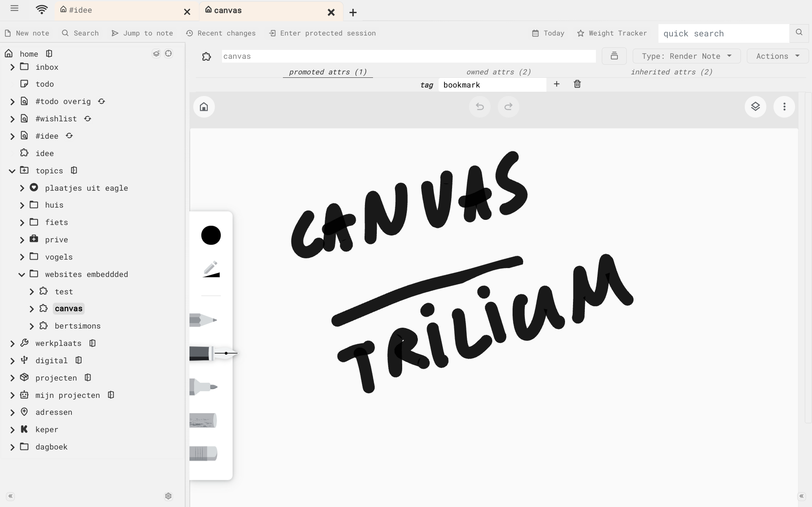Image resolution: width=812 pixels, height=507 pixels.
Task: Select the pencil drawing tool
Action: tap(203, 320)
